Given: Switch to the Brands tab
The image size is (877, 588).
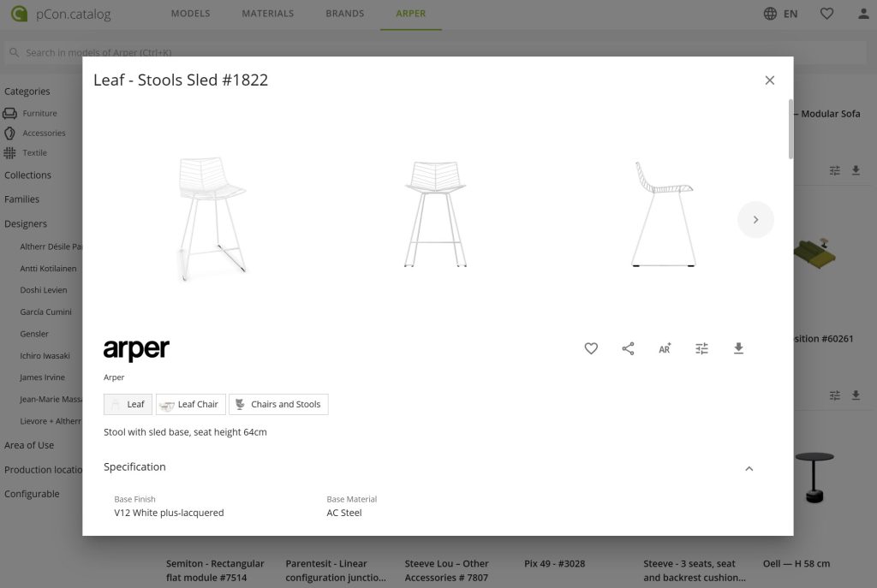Looking at the screenshot, I should click(x=344, y=14).
